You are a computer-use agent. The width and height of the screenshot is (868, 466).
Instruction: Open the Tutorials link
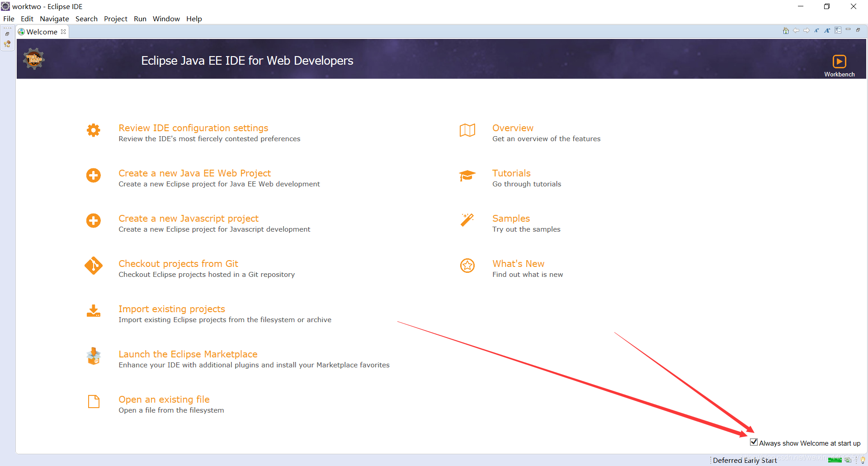pos(511,173)
